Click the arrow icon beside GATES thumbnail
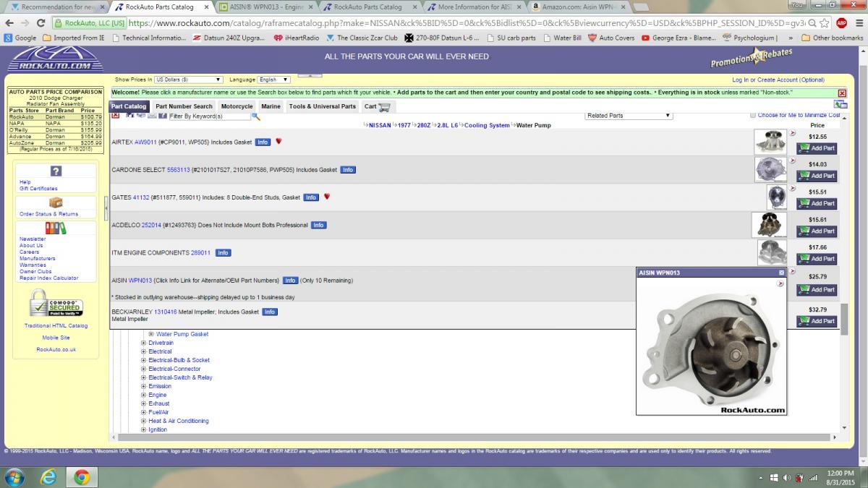868x488 pixels. (x=792, y=188)
